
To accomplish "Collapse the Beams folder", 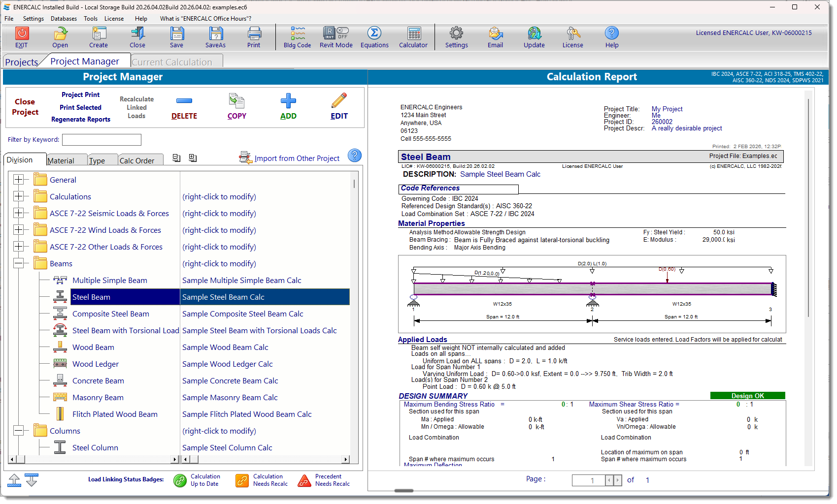I will pyautogui.click(x=18, y=263).
